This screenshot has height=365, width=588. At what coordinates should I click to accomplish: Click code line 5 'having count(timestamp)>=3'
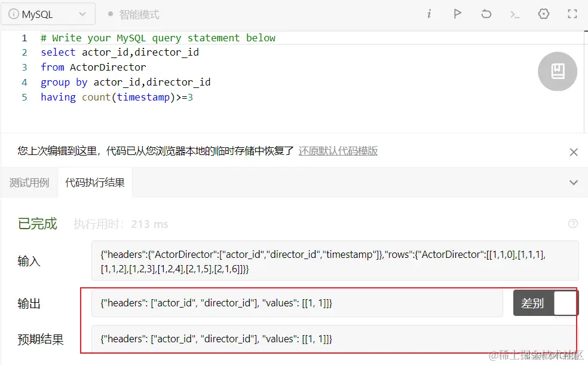pyautogui.click(x=117, y=98)
